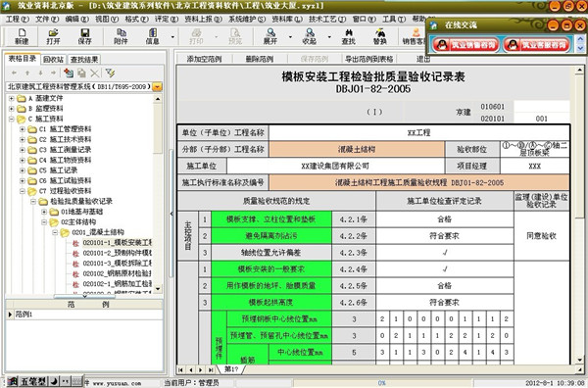
Task: Open the 北京建筑工程资料管理系统 combo box arrow
Action: coord(158,87)
